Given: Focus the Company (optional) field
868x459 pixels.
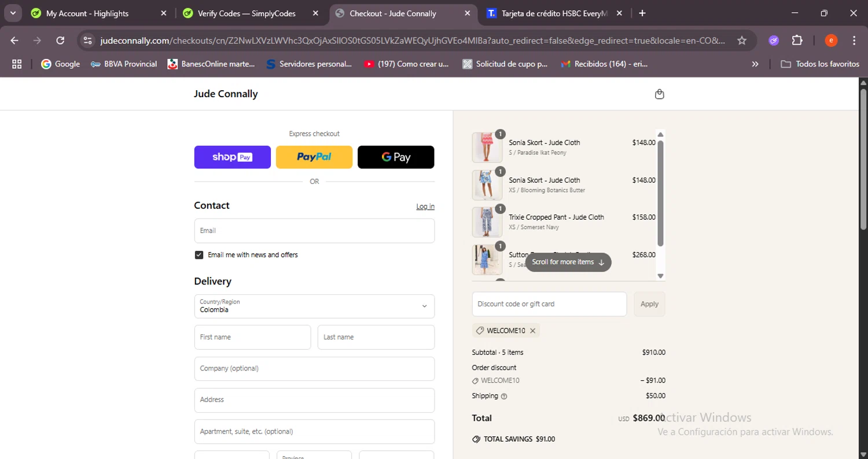Looking at the screenshot, I should click(x=314, y=369).
